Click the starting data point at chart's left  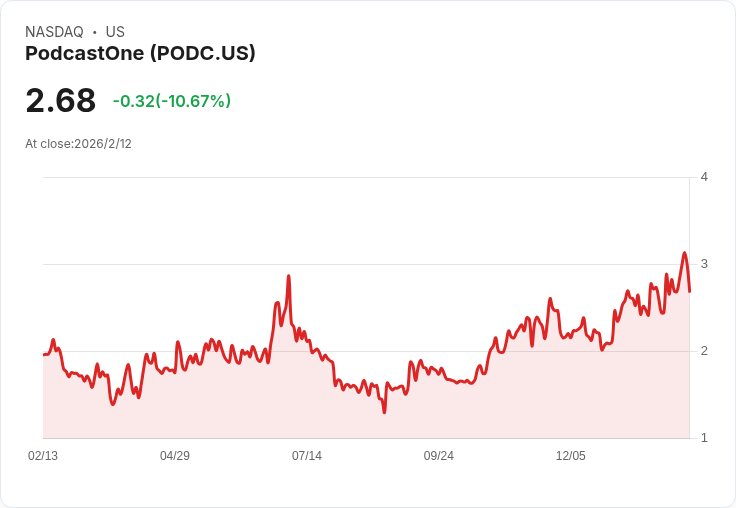(x=44, y=354)
